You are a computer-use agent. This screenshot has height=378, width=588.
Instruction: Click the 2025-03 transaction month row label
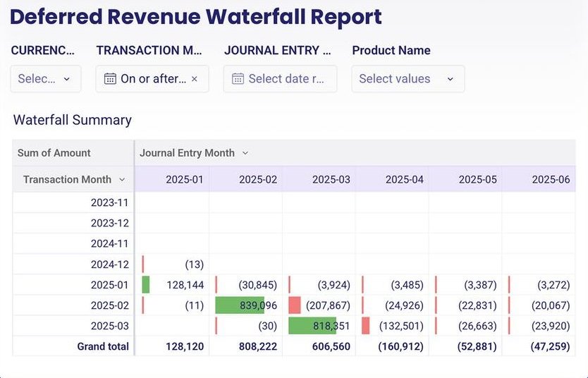(x=109, y=326)
